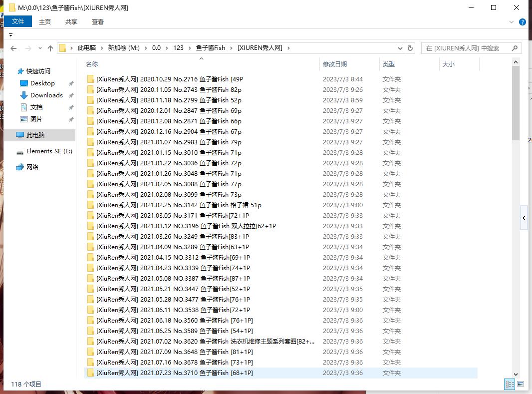This screenshot has height=394, width=532.
Task: Select folder icon of No.2983 鱼子酱Fish 79p
Action: click(90, 142)
